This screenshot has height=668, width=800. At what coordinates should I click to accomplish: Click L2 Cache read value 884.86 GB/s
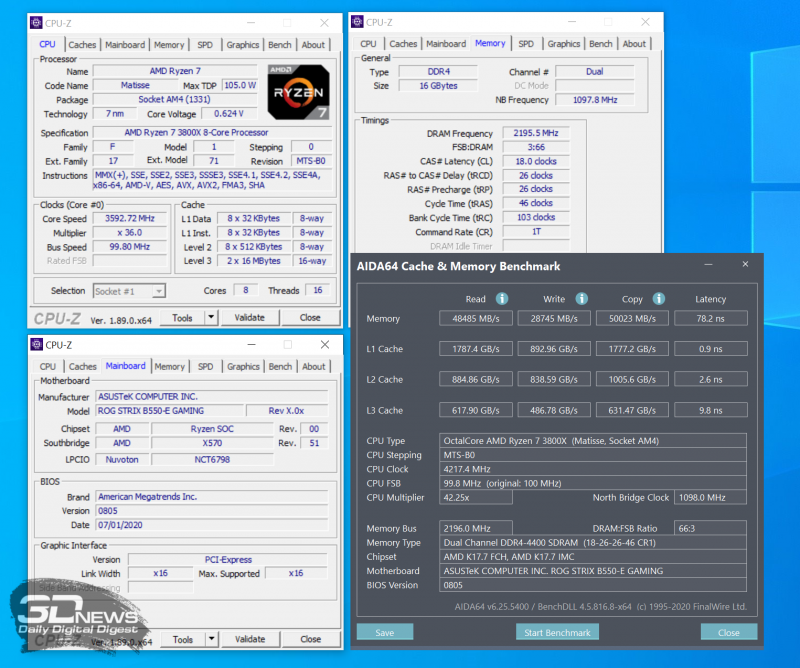coord(476,380)
